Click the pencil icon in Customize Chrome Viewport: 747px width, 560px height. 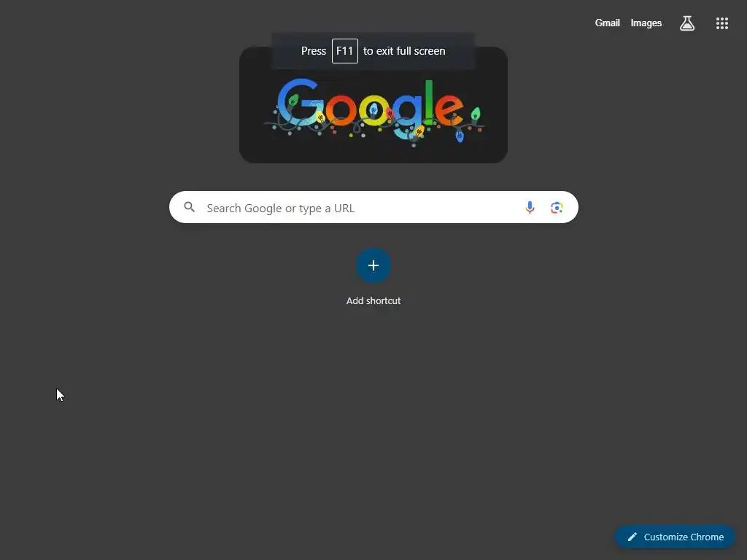pos(632,537)
